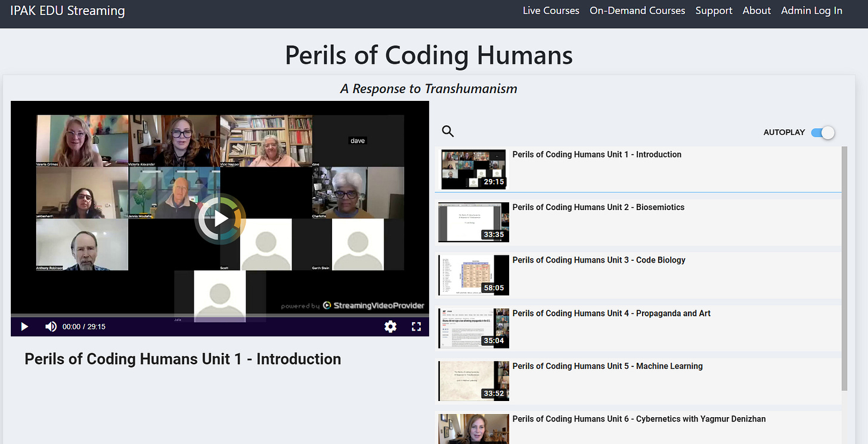Select Unit 5 - Machine Learning thumbnail
Viewport: 868px width, 444px height.
point(473,381)
